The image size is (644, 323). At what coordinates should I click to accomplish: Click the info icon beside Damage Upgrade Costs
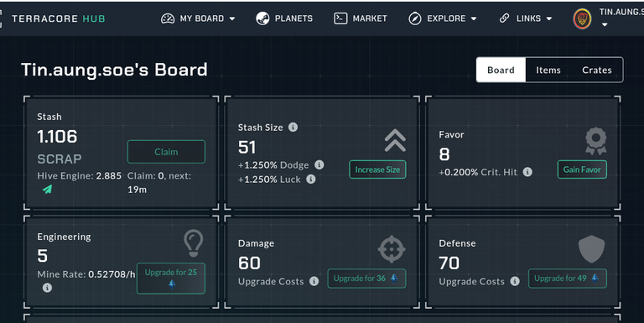(x=314, y=281)
